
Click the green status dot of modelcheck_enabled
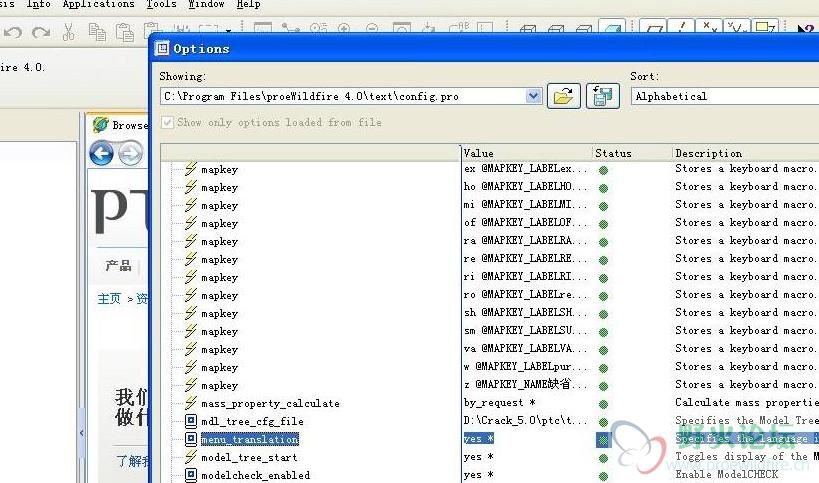603,476
